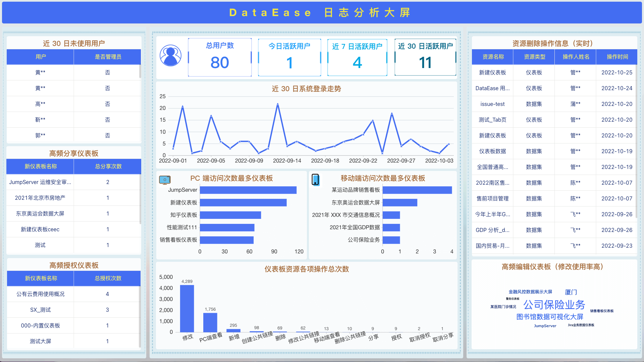
Task: Click scrollbar of unused users table
Action: (x=140, y=72)
